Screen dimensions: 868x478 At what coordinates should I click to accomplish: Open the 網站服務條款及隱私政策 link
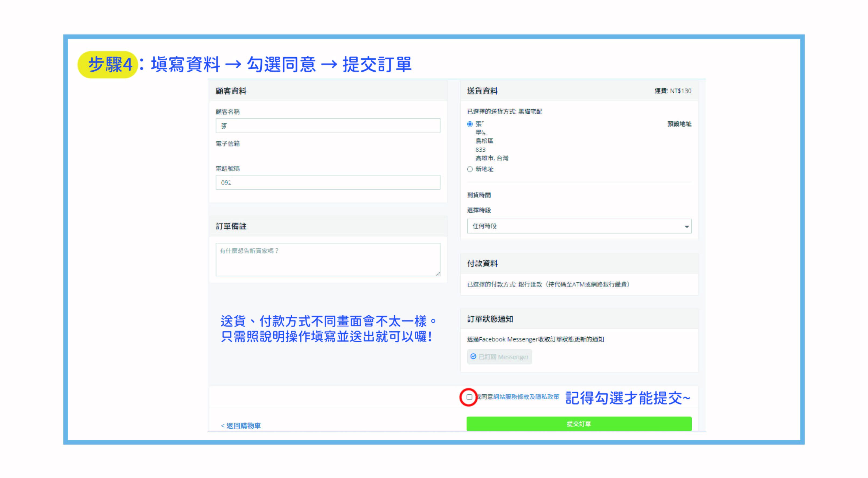[526, 397]
